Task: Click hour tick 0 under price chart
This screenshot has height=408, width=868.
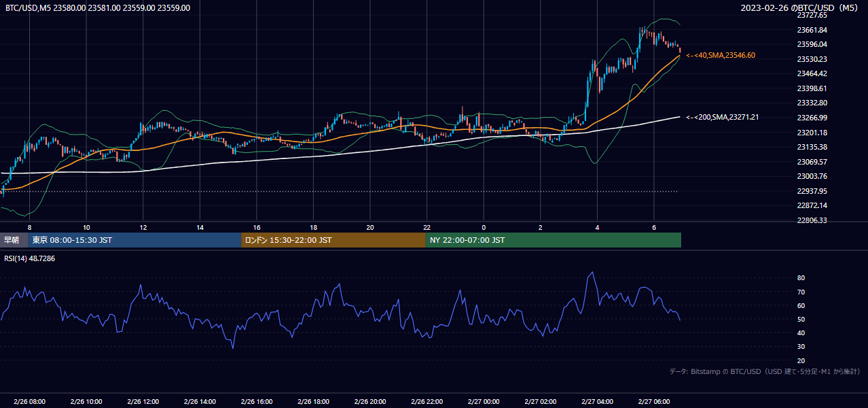Action: (484, 227)
